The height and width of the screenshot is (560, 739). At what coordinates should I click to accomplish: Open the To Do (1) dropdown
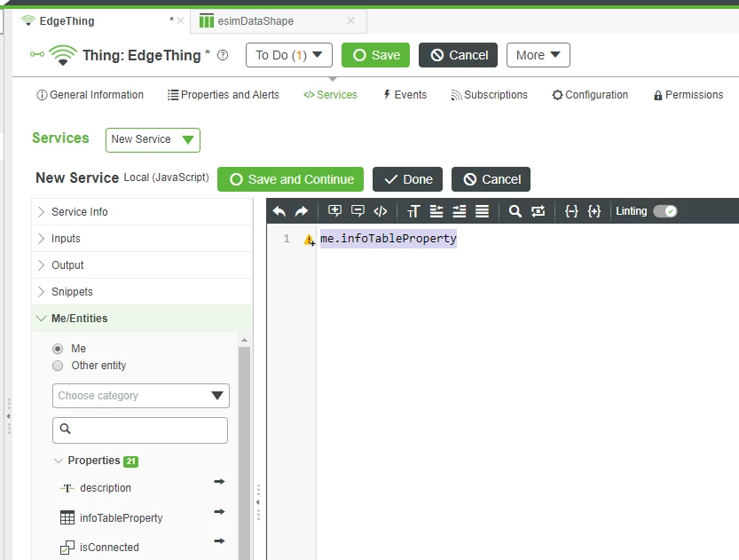click(289, 55)
